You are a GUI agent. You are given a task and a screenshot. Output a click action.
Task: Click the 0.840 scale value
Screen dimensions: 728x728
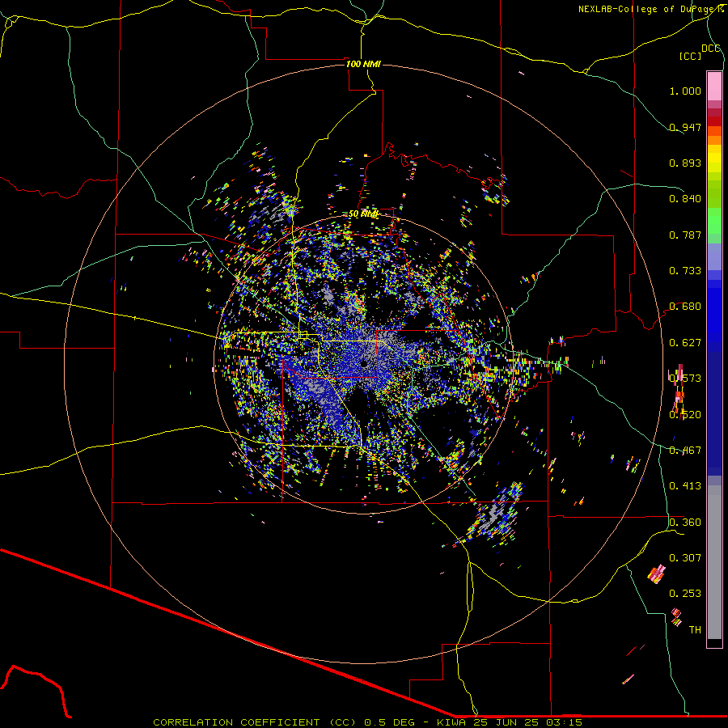[x=685, y=199]
